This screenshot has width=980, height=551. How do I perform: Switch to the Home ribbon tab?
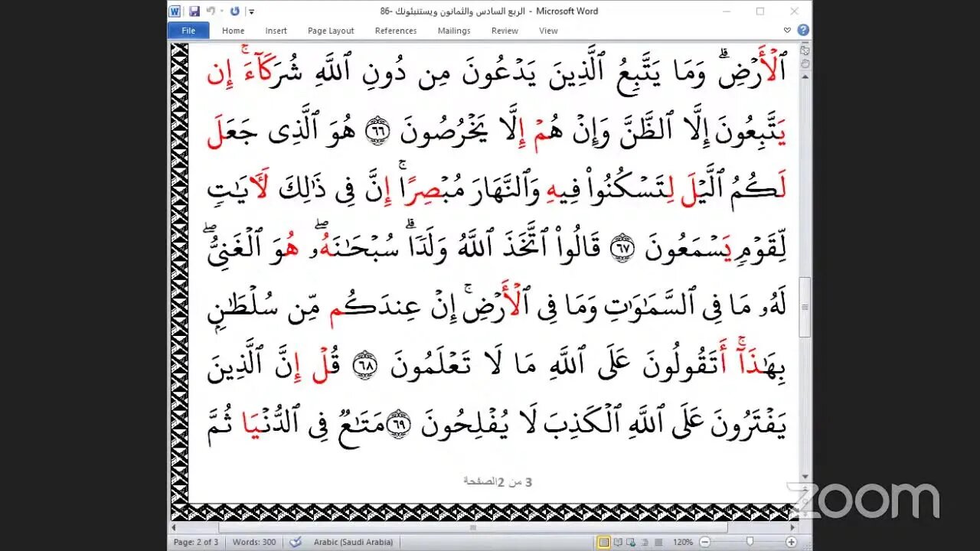point(234,31)
